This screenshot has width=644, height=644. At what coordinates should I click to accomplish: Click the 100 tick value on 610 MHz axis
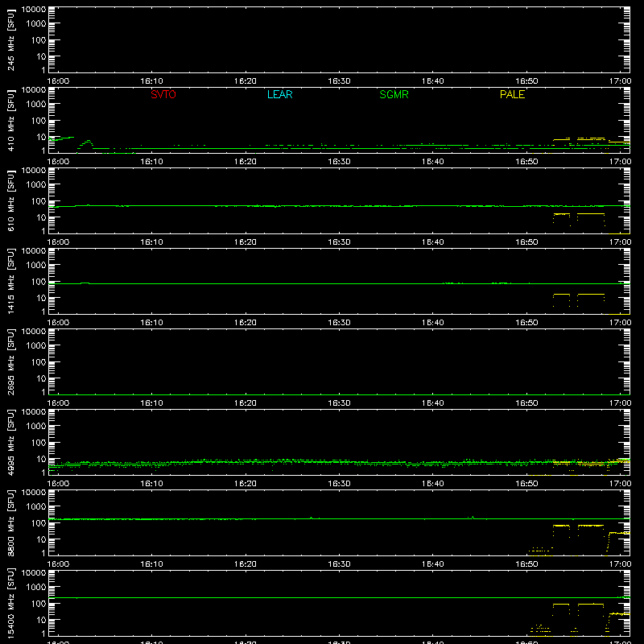(x=39, y=201)
